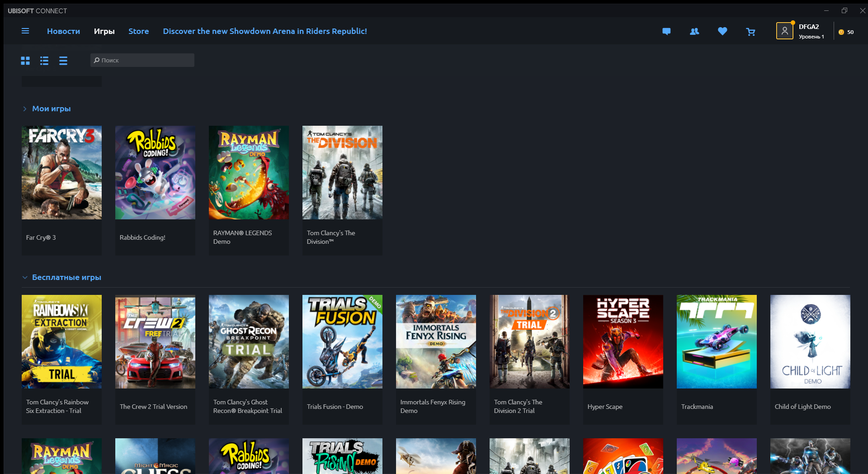Screen dimensions: 868x474
Task: Select Ghost Recon® Breakpoint Trial title text
Action: [247, 407]
